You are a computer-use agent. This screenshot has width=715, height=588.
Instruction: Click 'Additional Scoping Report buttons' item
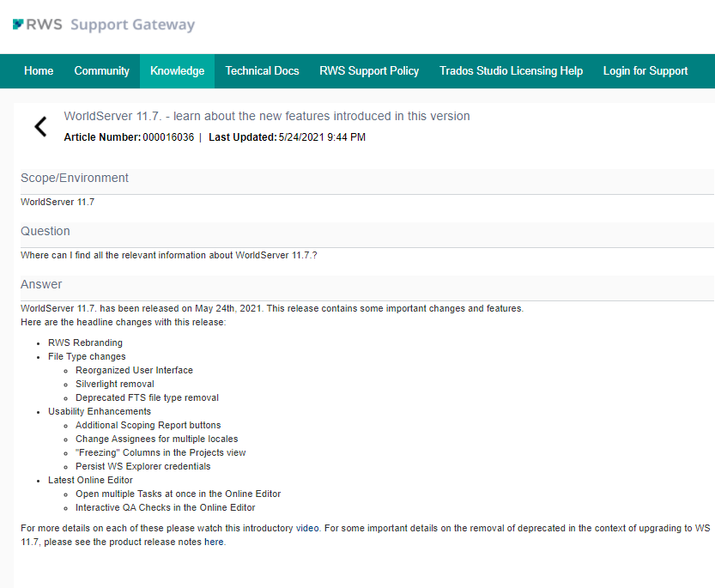click(x=148, y=425)
